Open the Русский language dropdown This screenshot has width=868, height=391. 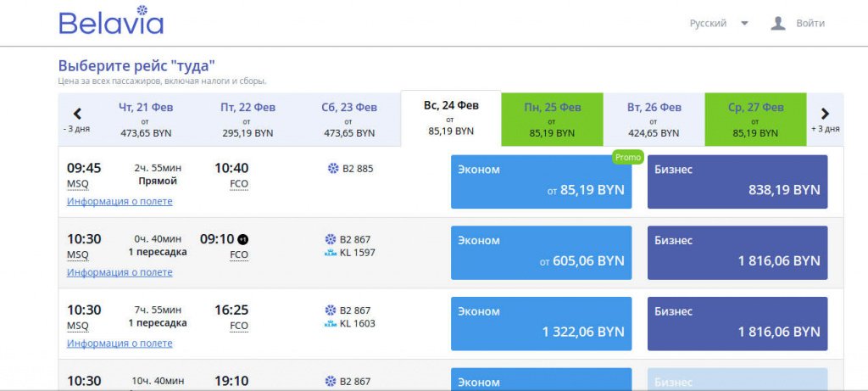click(x=719, y=23)
